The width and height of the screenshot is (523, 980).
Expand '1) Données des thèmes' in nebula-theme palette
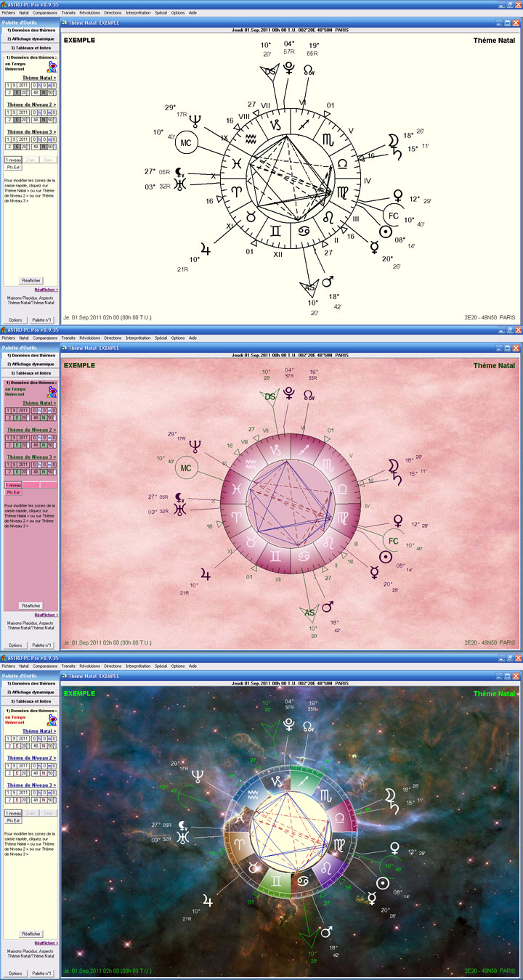pos(31,684)
